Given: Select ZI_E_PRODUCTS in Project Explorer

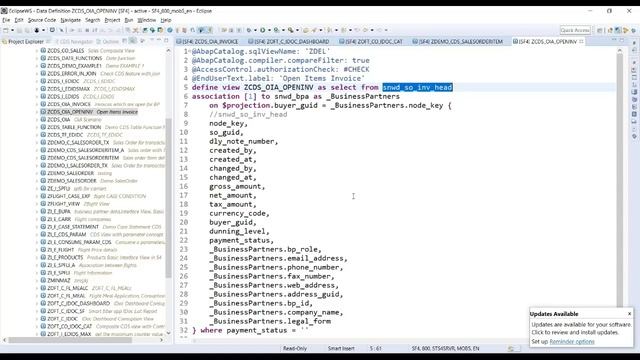Looking at the screenshot, I should (65, 257).
